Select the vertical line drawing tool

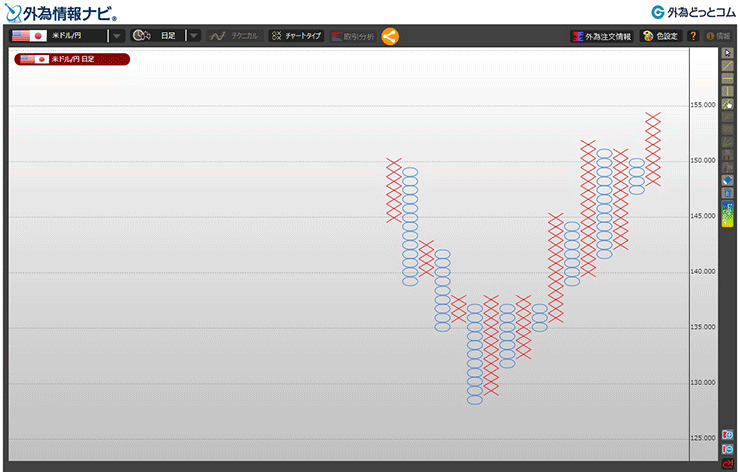coord(728,91)
